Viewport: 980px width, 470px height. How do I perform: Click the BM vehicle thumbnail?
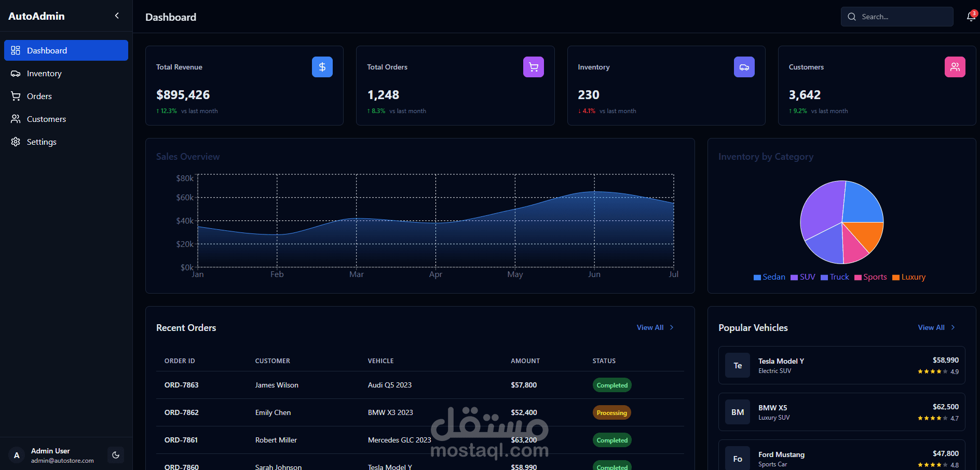[x=738, y=412]
